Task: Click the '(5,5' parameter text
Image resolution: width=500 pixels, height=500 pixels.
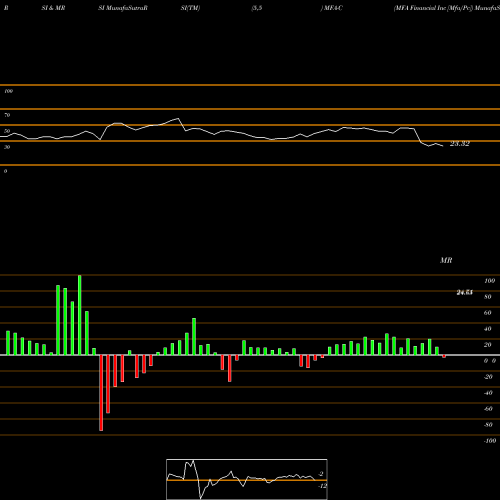Action: pyautogui.click(x=257, y=8)
